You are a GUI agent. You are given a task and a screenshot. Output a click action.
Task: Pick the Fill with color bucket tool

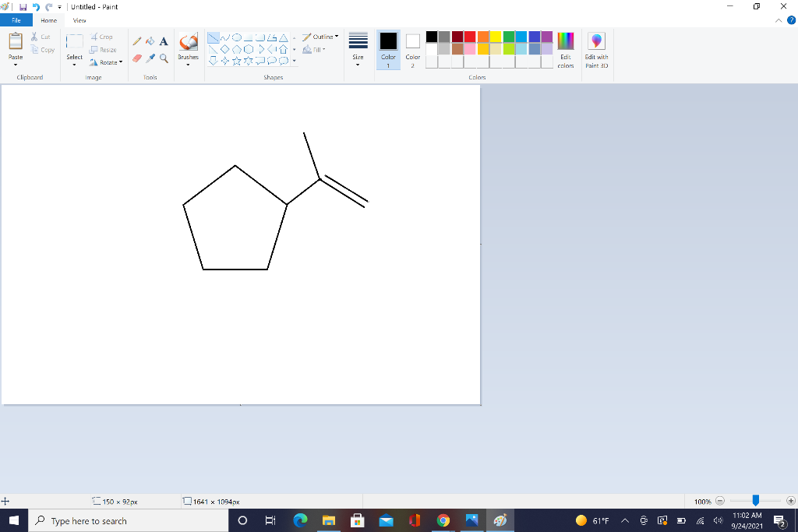(150, 41)
